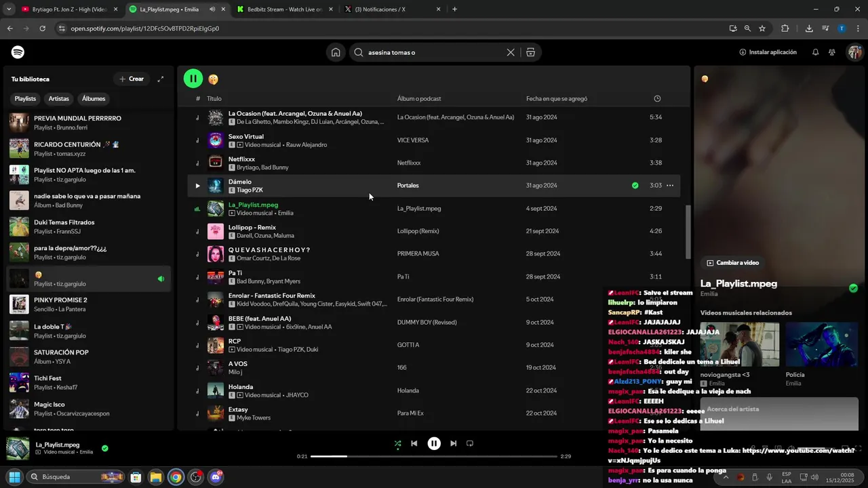Switch to the Notificaciones / X browser tab
The image size is (868, 488).
(x=392, y=9)
